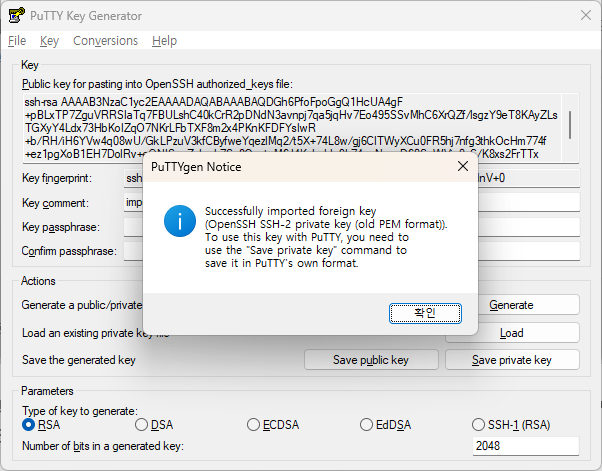Click the 'Type of key to generate:' label
The height and width of the screenshot is (471, 602).
(80, 411)
